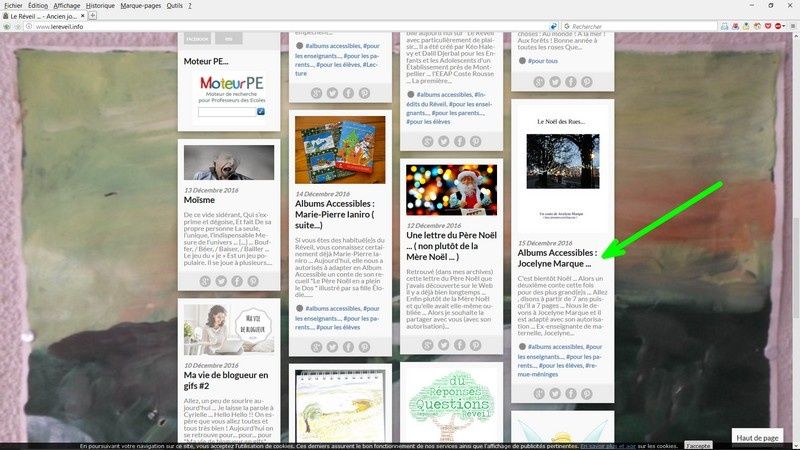Share Père Noël letter post on Google+
This screenshot has height=450, width=800.
point(428,345)
